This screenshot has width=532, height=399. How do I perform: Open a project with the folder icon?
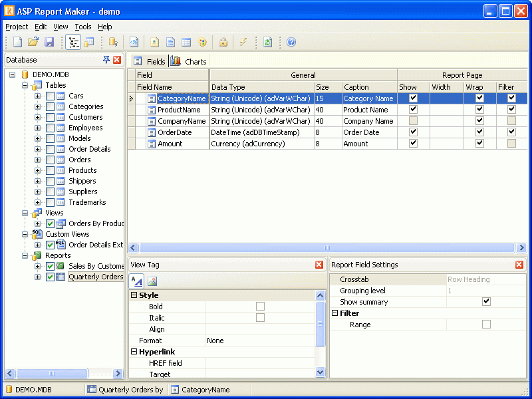(33, 42)
